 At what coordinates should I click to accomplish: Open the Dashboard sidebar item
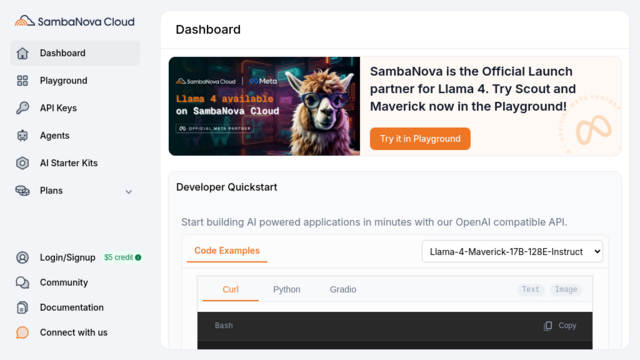pos(75,53)
